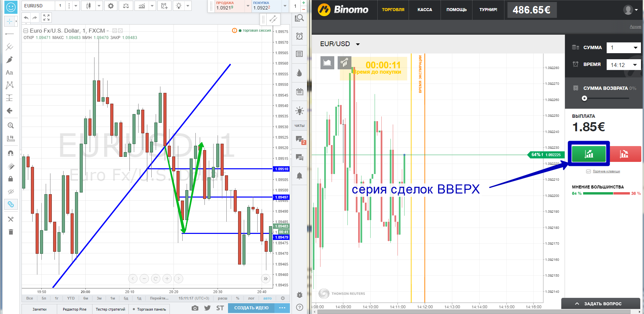
Task: Open the ТОРГОВЛЯ tab in Binomo
Action: [393, 10]
